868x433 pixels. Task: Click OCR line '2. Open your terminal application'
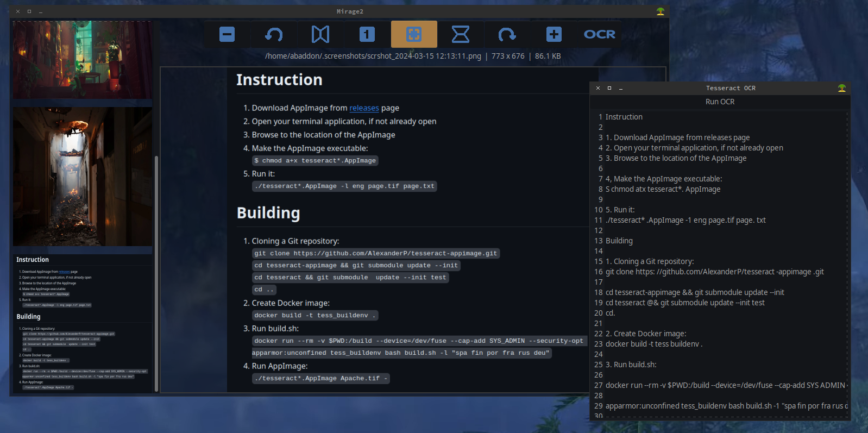694,148
